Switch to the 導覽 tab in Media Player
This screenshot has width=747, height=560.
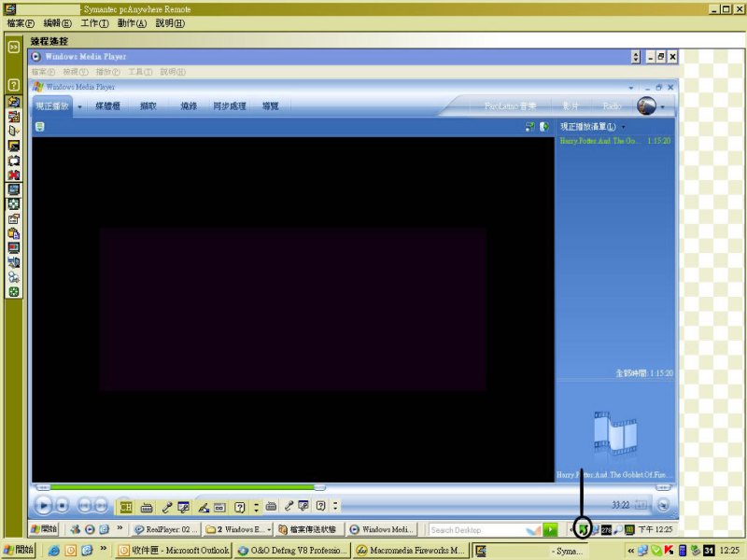click(x=270, y=106)
